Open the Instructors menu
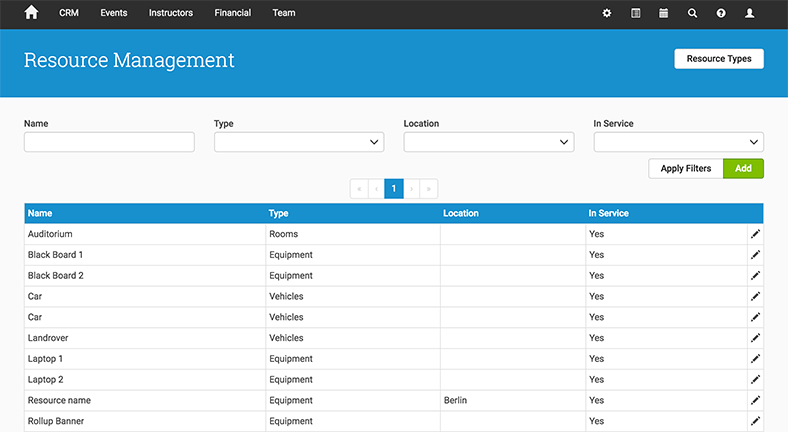This screenshot has width=788, height=432. pos(171,13)
